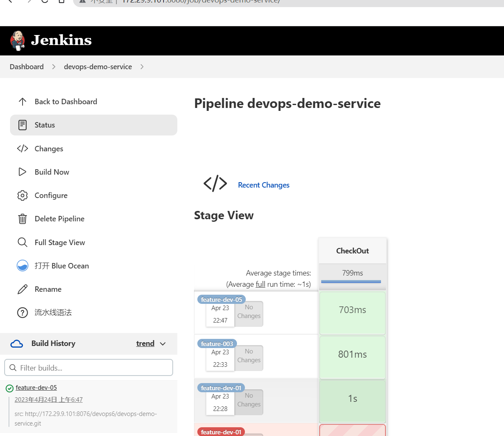Click Apr 23 22:28 build date box
The width and height of the screenshot is (504, 436).
220,403
